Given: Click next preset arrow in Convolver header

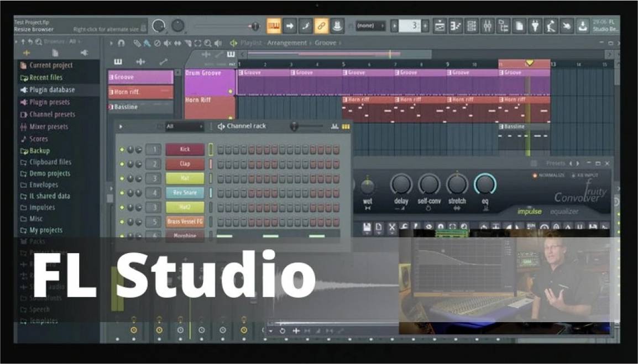Looking at the screenshot, I should (577, 163).
